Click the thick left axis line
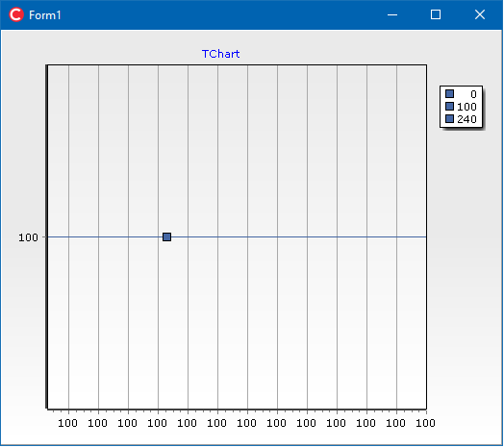The width and height of the screenshot is (504, 447). [x=47, y=237]
